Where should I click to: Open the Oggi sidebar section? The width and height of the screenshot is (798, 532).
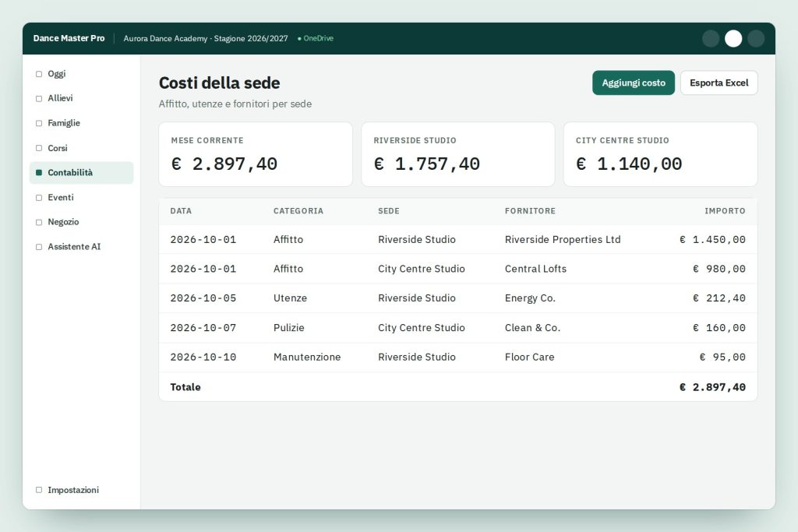(81, 74)
